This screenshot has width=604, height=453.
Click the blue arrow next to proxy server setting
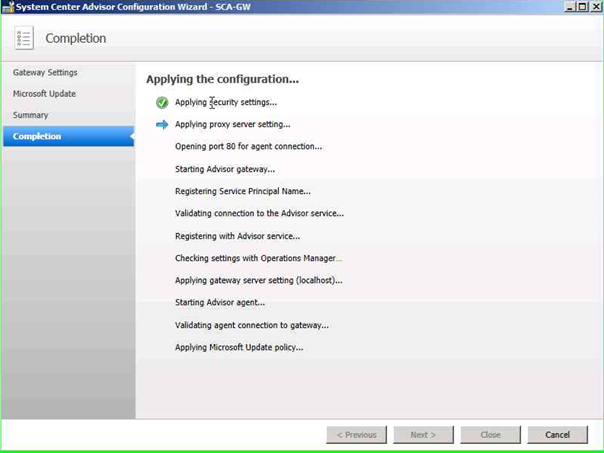point(162,125)
